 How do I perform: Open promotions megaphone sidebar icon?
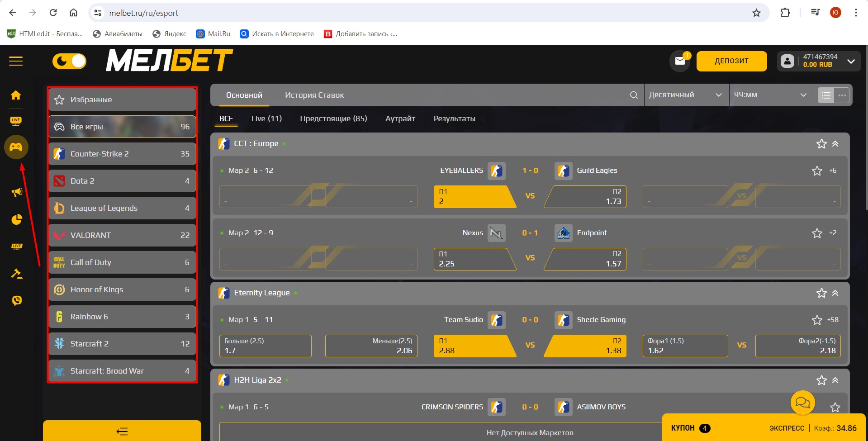tap(17, 192)
